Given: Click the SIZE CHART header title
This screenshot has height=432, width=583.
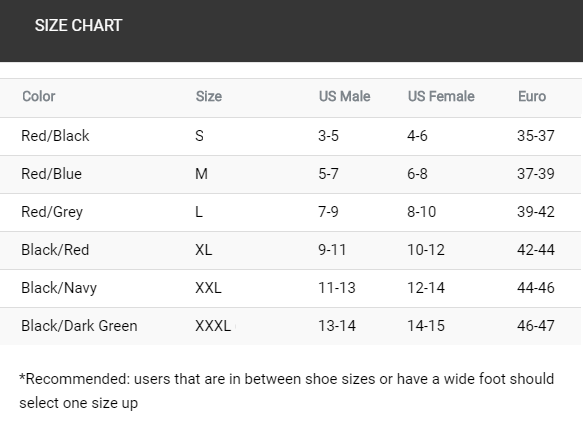Looking at the screenshot, I should 78,26.
